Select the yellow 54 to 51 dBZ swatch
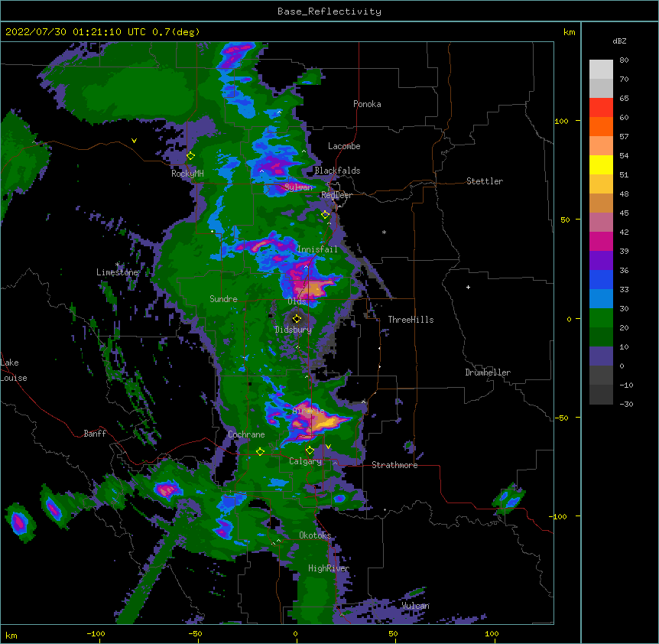The width and height of the screenshot is (659, 644). pyautogui.click(x=601, y=165)
